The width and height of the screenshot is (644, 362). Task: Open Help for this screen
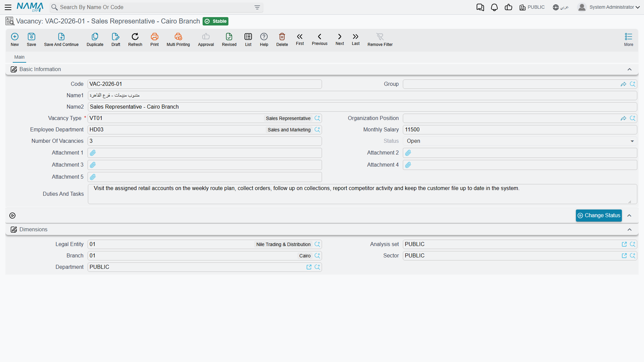click(x=264, y=40)
